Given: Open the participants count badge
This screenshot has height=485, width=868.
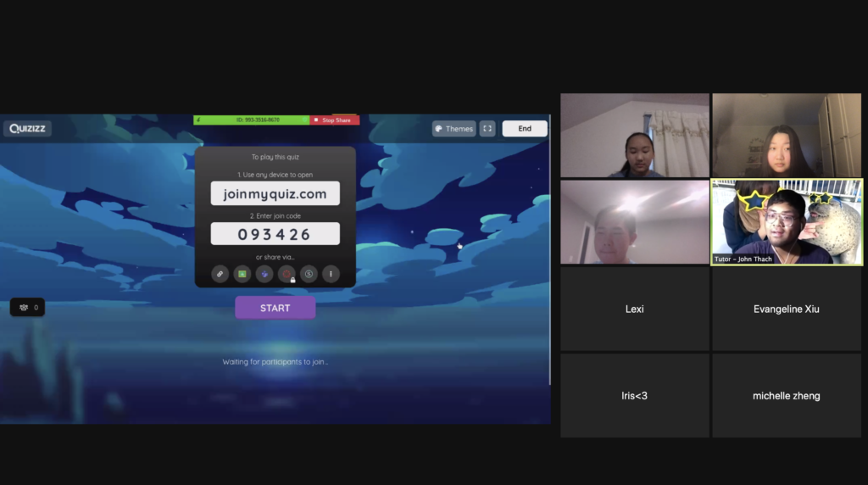Looking at the screenshot, I should [28, 307].
